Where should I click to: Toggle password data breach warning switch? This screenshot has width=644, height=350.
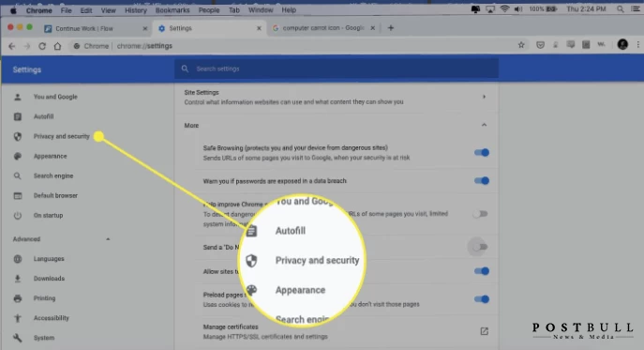(x=481, y=180)
